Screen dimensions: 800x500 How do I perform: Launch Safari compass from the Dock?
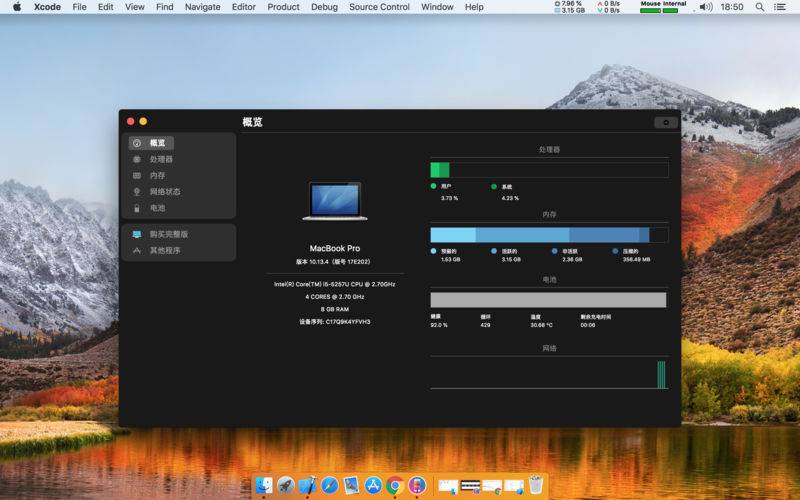pyautogui.click(x=330, y=485)
